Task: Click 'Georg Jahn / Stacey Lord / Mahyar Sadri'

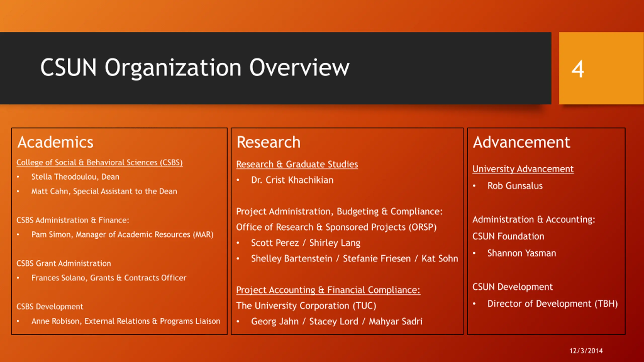Action: point(337,321)
